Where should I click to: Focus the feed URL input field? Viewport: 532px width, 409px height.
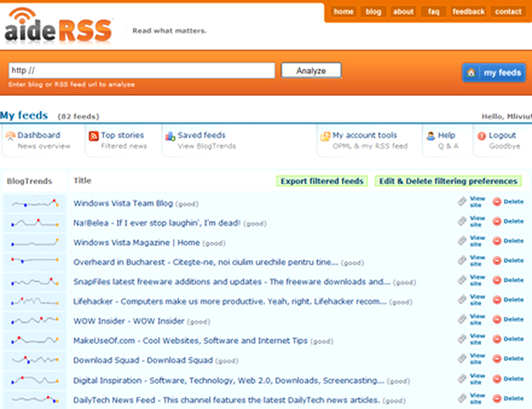[141, 70]
